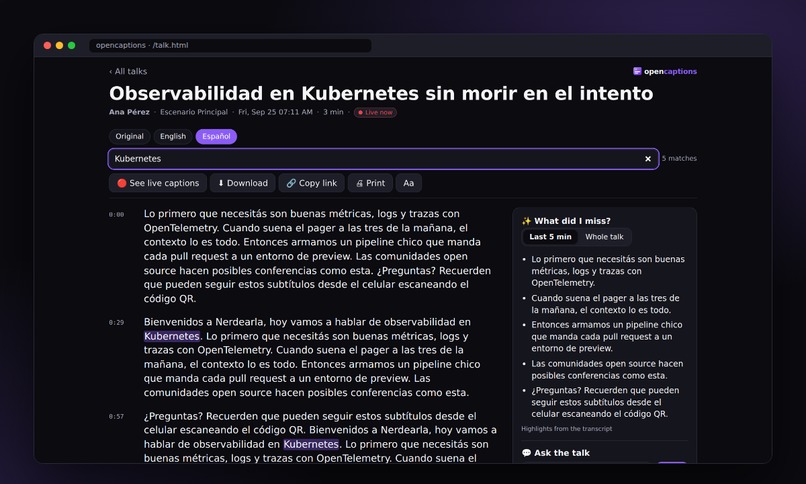Click the Escenario Principal label
Image resolution: width=806 pixels, height=484 pixels.
(x=194, y=112)
